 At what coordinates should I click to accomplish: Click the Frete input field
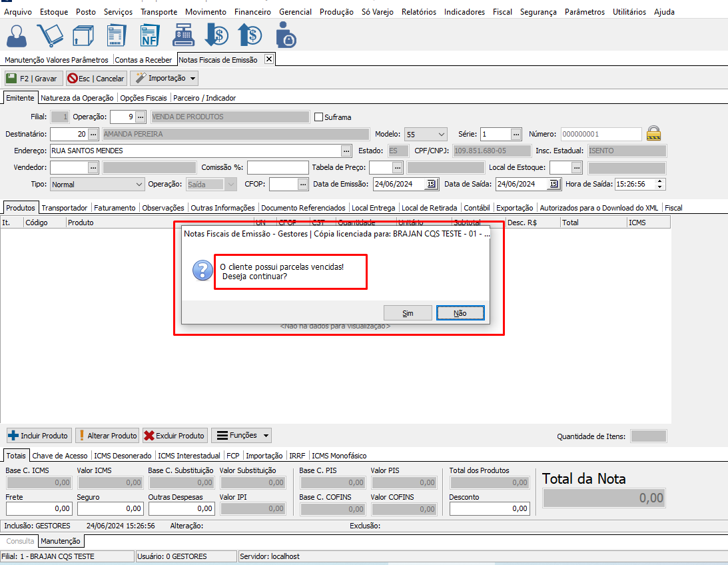click(x=39, y=508)
